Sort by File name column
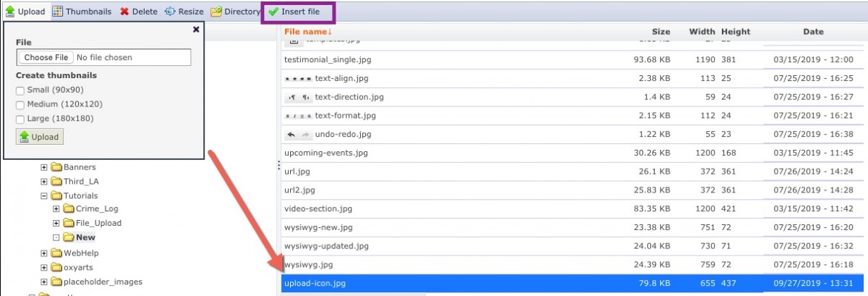 [308, 32]
